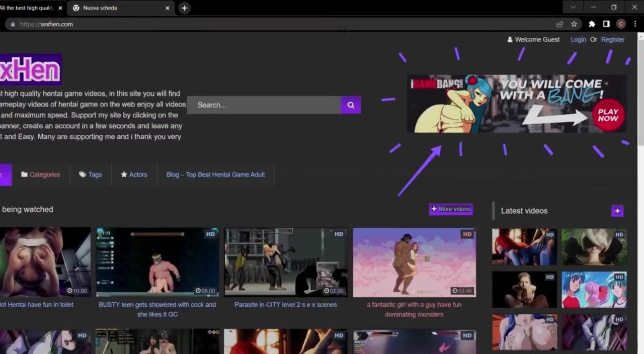
Task: Open the Extensions puzzle icon
Action: tap(592, 24)
